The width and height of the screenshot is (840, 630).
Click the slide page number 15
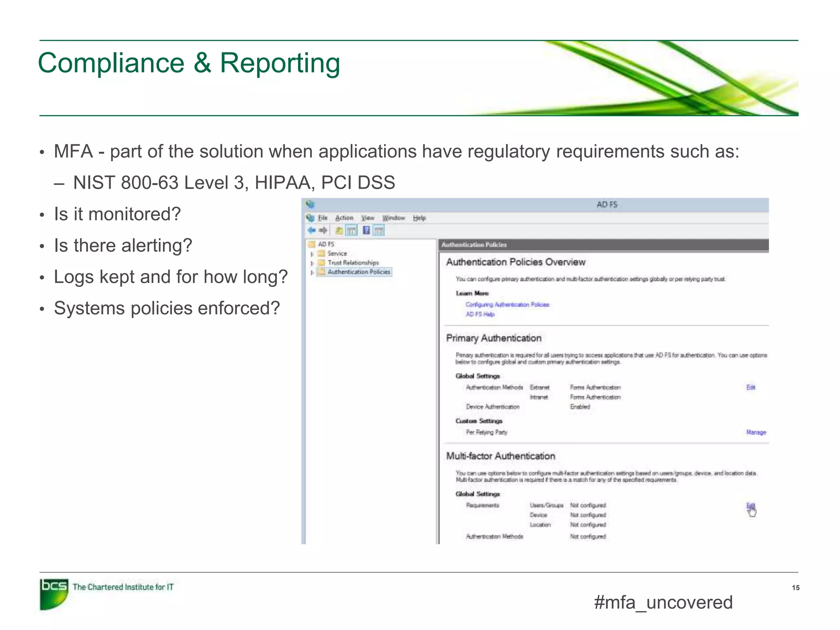click(x=796, y=588)
